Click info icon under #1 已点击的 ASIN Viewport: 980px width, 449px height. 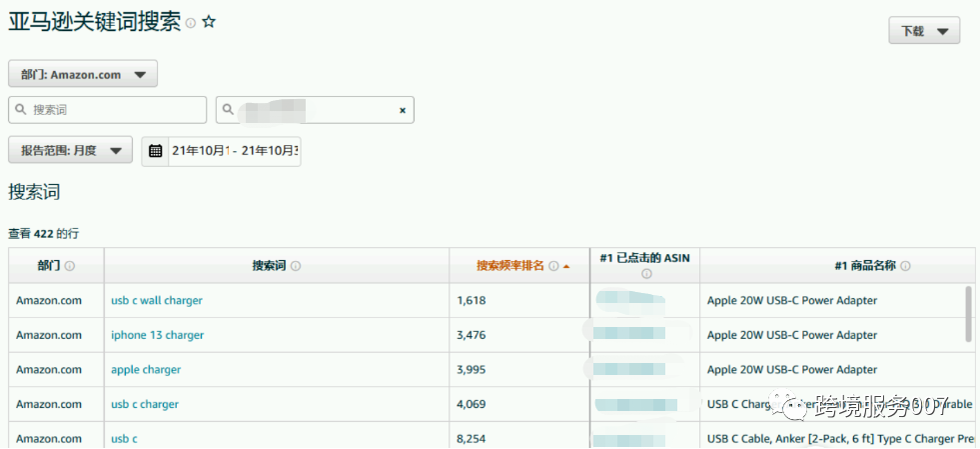click(646, 274)
